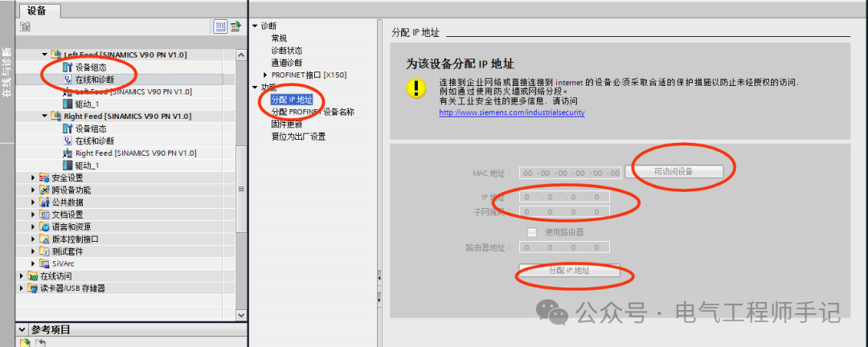868x347 pixels.
Task: Open 设备组态 under Left Feed
Action: pyautogui.click(x=91, y=67)
